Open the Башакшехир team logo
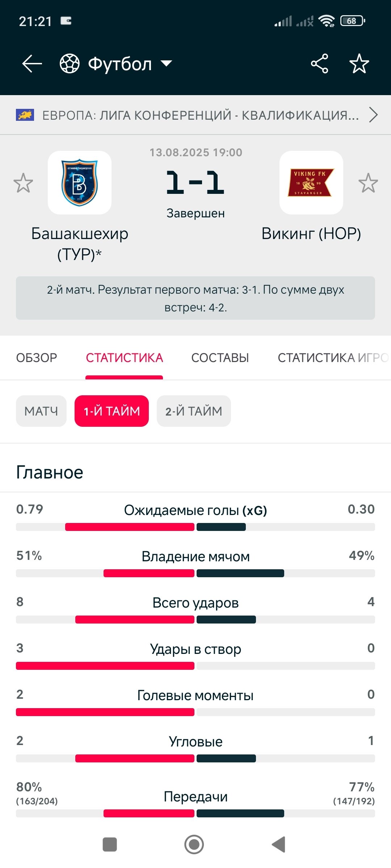The width and height of the screenshot is (391, 868). (x=80, y=183)
